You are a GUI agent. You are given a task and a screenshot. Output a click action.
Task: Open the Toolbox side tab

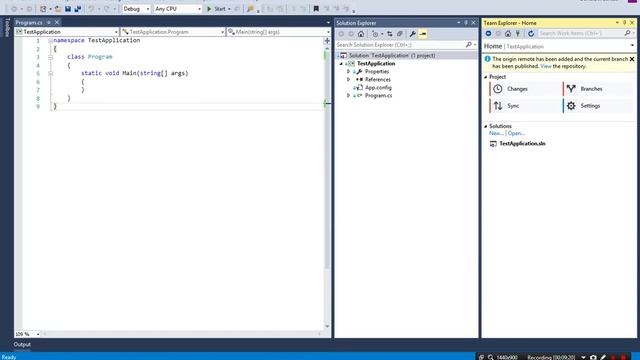click(7, 27)
